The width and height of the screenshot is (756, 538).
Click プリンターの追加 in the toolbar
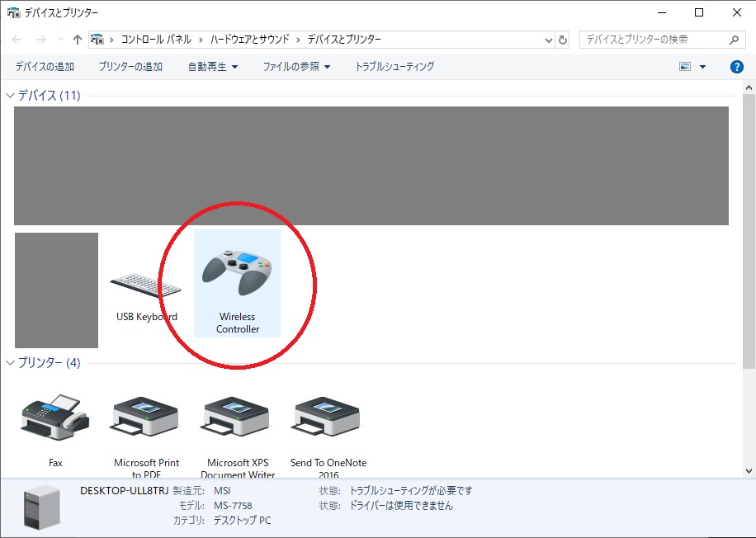(130, 67)
